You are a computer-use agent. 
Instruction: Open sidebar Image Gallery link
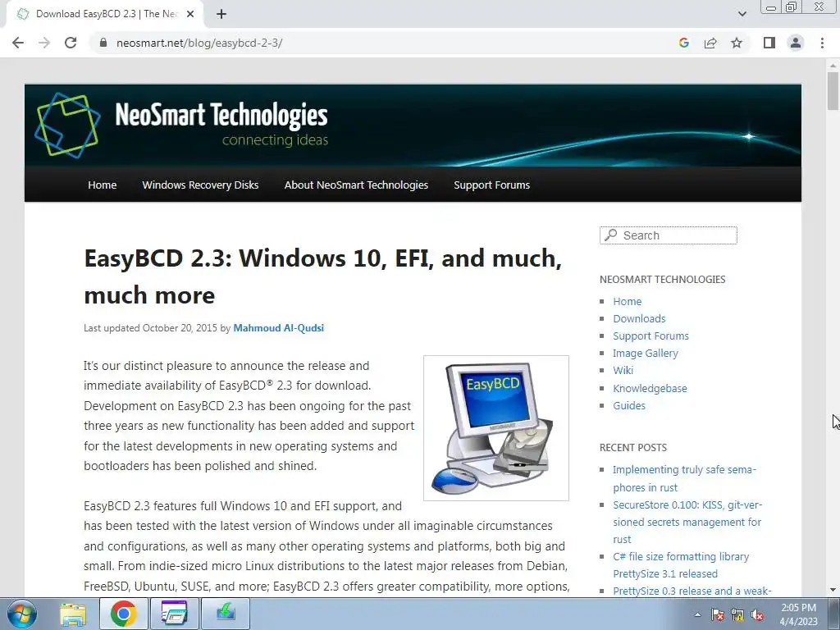click(645, 353)
